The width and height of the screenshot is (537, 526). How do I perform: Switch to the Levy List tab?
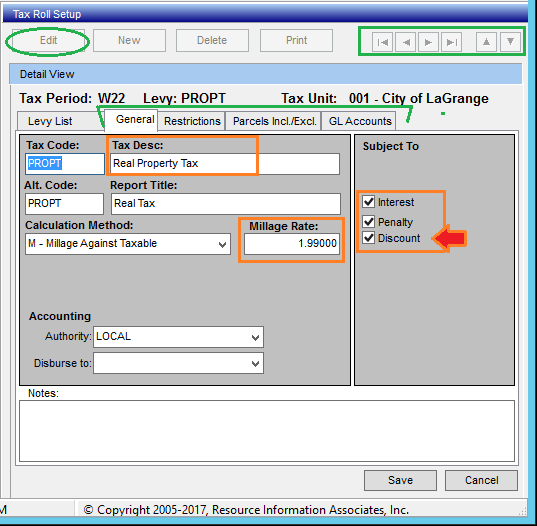pos(50,121)
